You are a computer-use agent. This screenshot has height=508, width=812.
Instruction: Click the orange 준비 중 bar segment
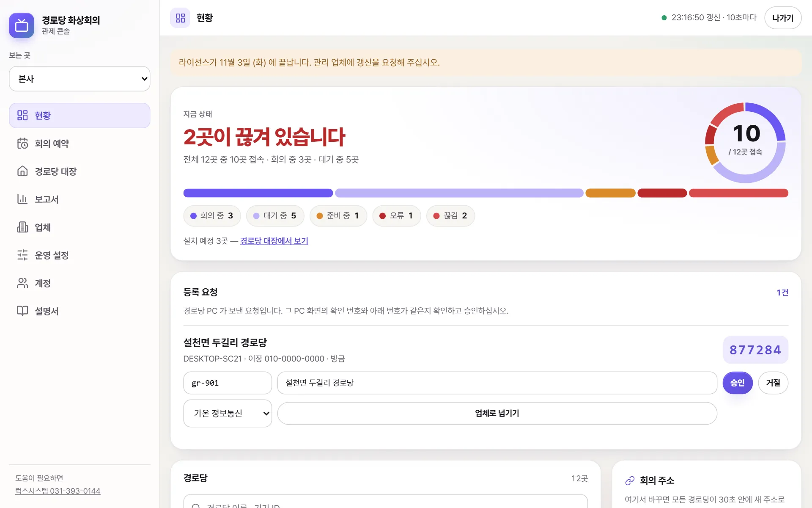(x=610, y=193)
